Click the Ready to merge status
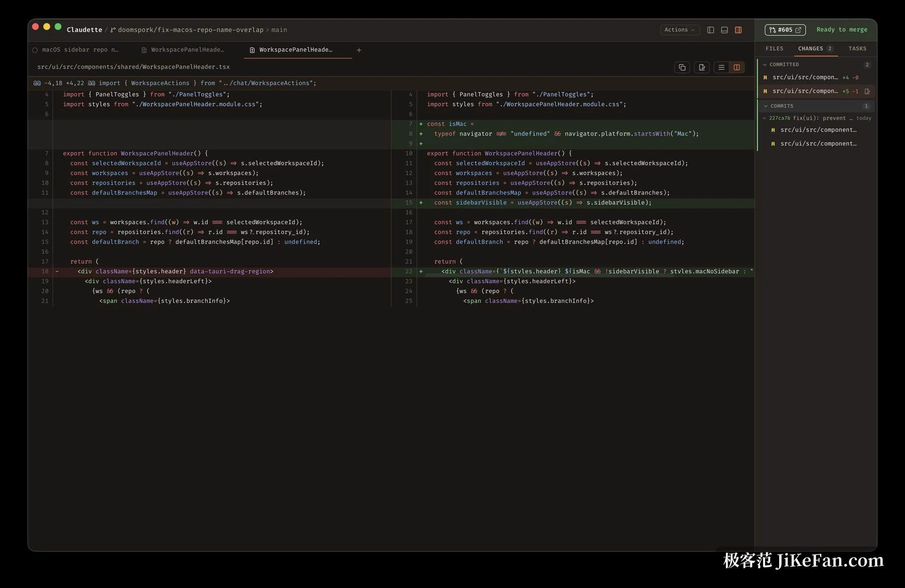The width and height of the screenshot is (905, 588). [x=842, y=30]
